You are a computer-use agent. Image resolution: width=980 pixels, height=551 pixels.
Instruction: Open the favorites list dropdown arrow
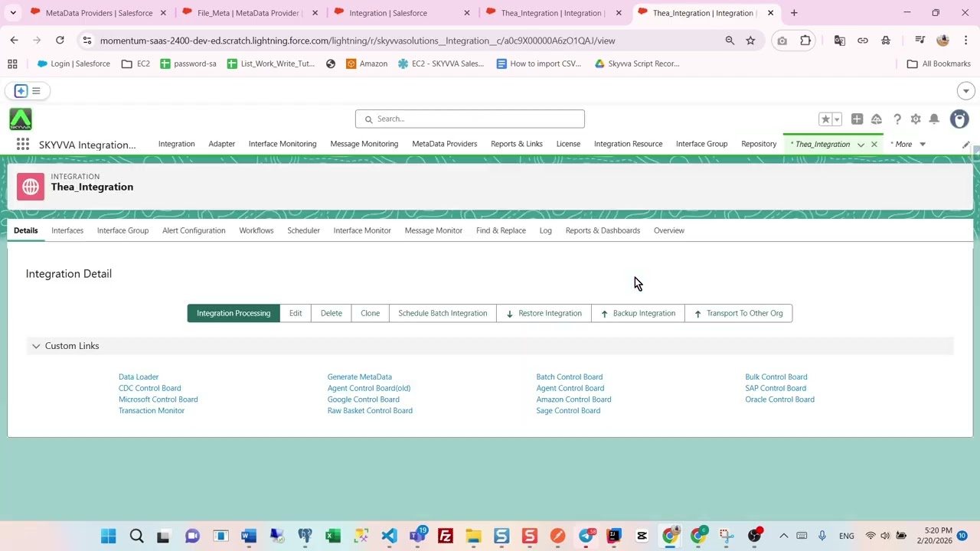point(837,119)
